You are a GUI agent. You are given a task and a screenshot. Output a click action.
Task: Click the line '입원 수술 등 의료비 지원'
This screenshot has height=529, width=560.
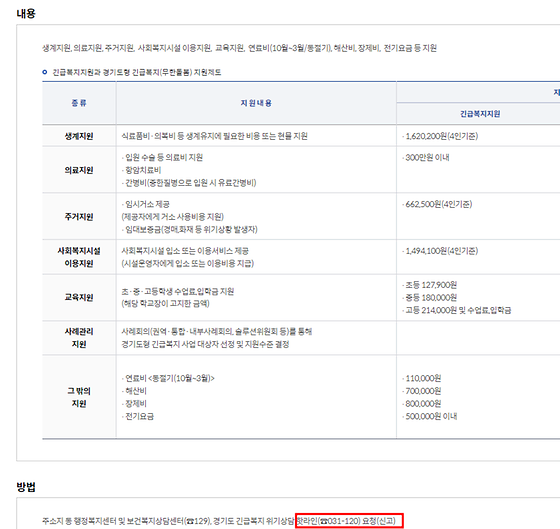point(163,158)
